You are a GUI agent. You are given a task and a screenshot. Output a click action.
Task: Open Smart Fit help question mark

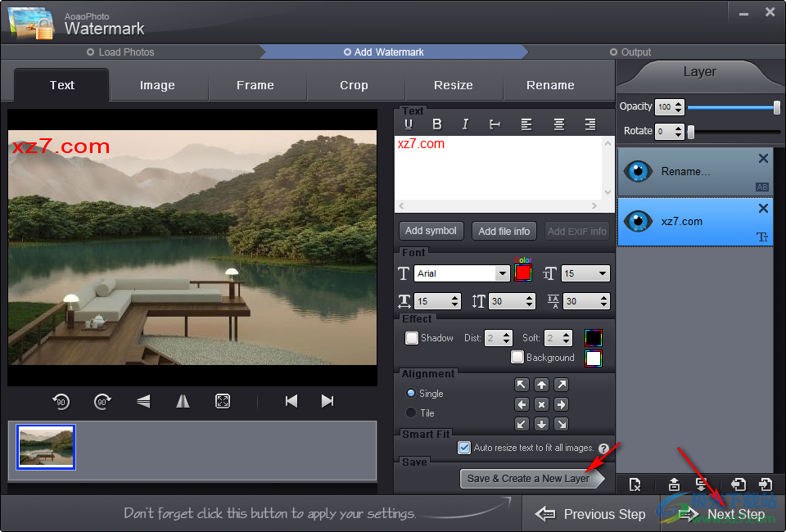[x=604, y=449]
